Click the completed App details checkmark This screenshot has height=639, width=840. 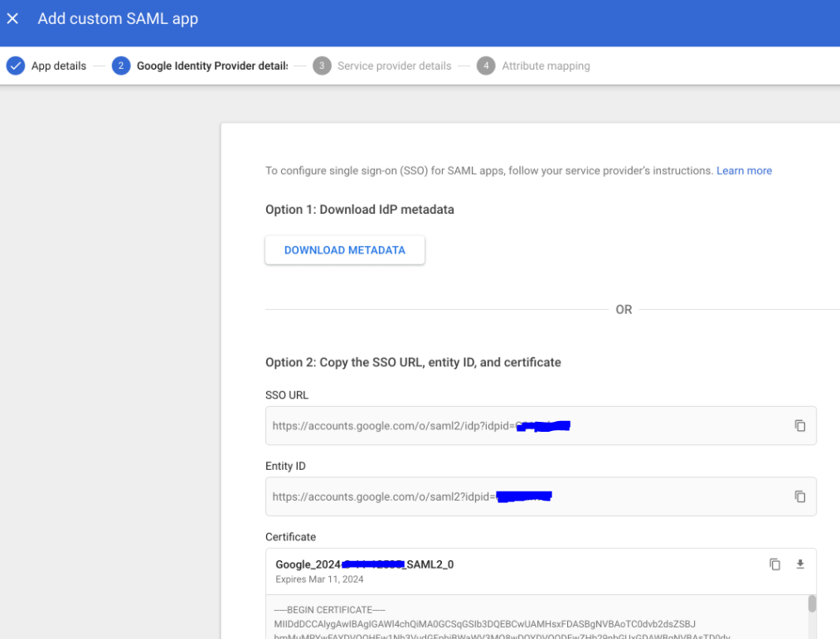tap(15, 65)
